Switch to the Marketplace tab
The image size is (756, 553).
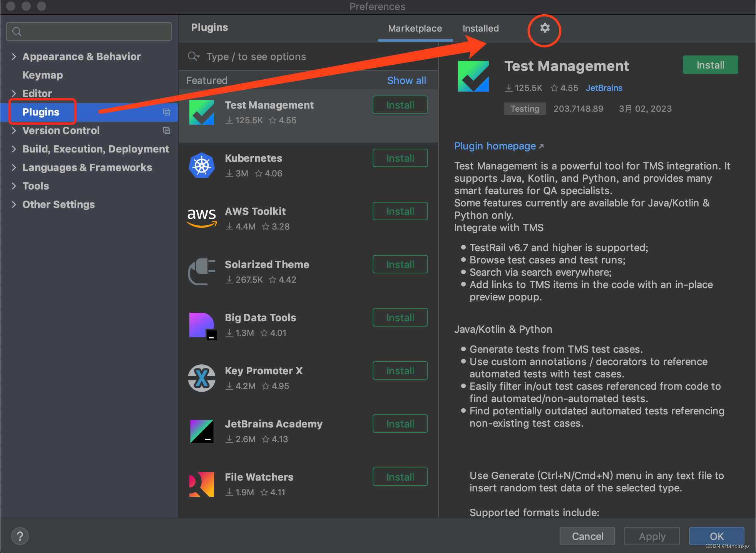click(x=415, y=28)
